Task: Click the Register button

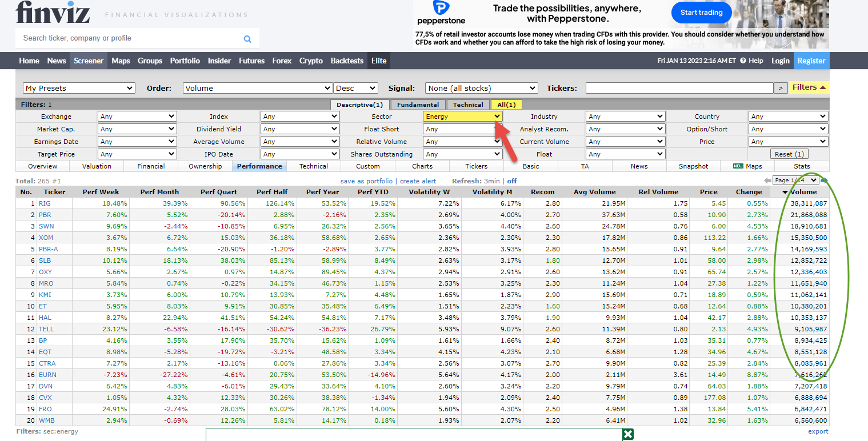Action: click(811, 61)
